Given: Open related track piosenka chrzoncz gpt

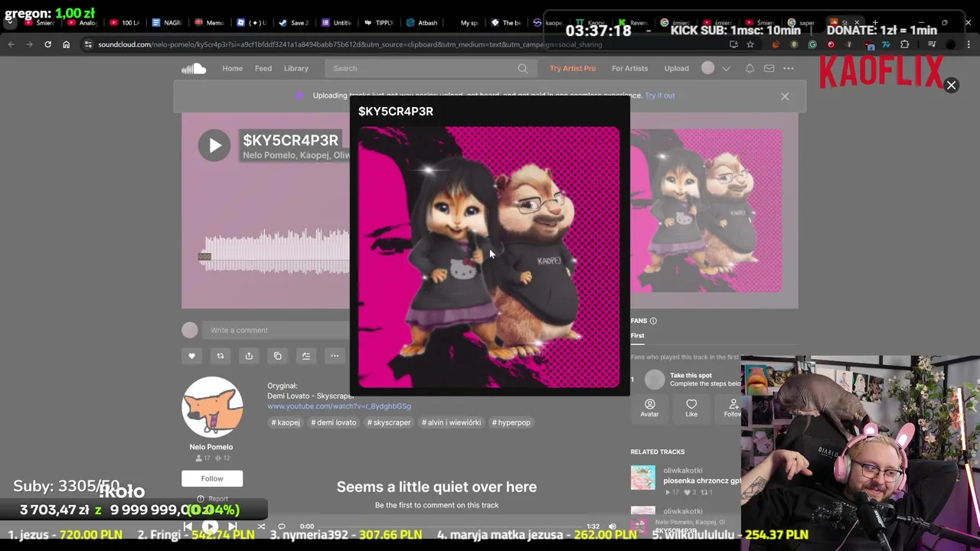Looking at the screenshot, I should 701,481.
